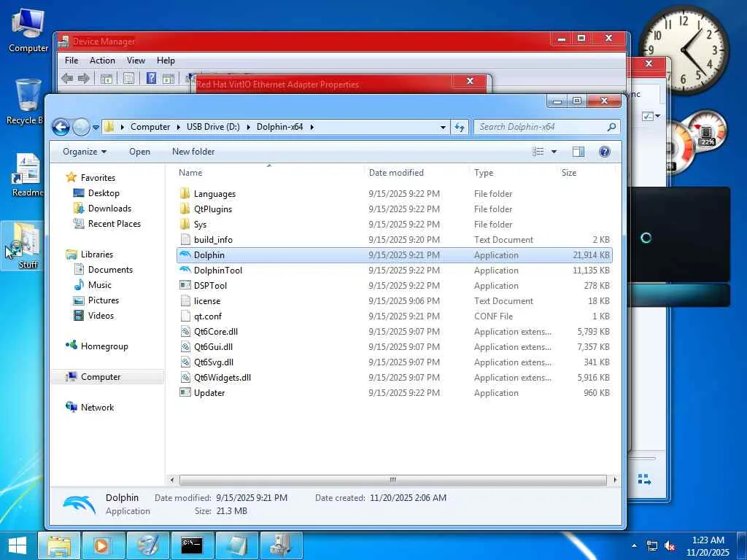Image resolution: width=747 pixels, height=560 pixels.
Task: Select the DSPTool application icon
Action: [x=185, y=286]
